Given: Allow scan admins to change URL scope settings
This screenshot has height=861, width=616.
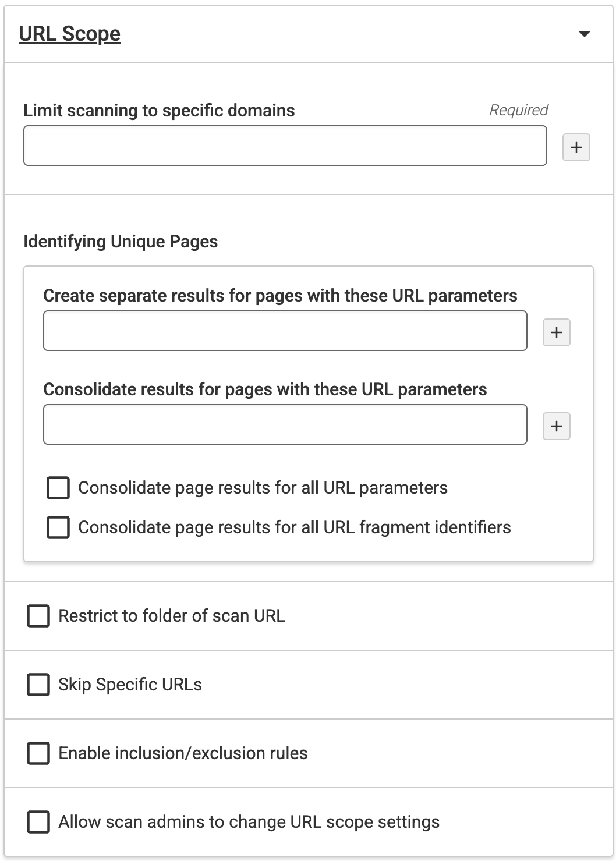Looking at the screenshot, I should (38, 822).
